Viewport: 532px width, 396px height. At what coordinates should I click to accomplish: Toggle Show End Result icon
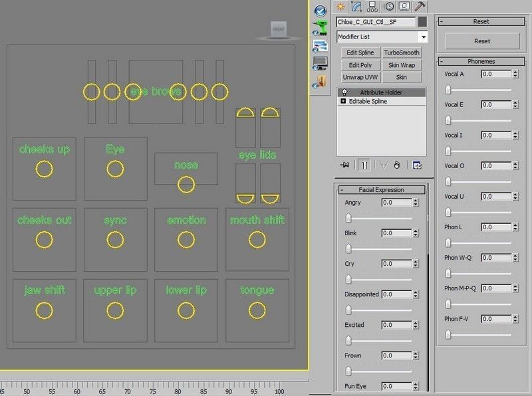coord(364,165)
